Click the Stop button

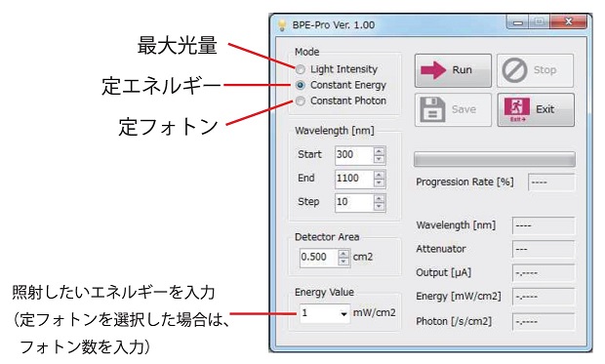click(535, 70)
